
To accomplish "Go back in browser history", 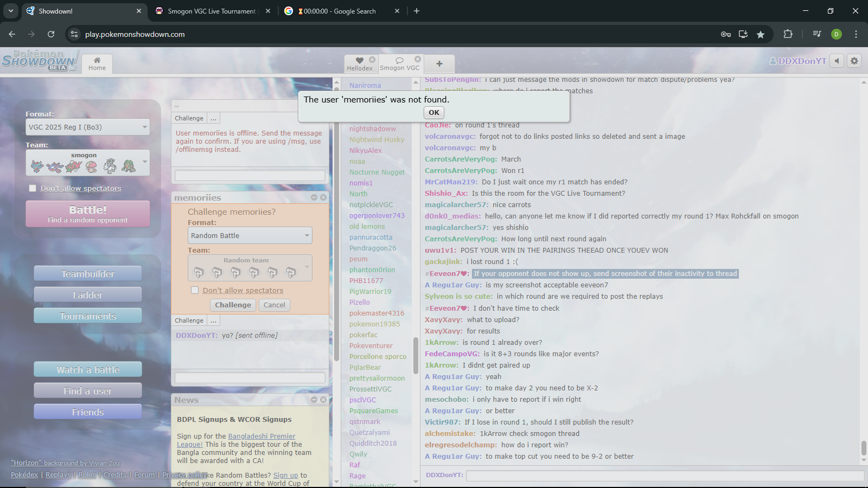I will click(x=12, y=34).
